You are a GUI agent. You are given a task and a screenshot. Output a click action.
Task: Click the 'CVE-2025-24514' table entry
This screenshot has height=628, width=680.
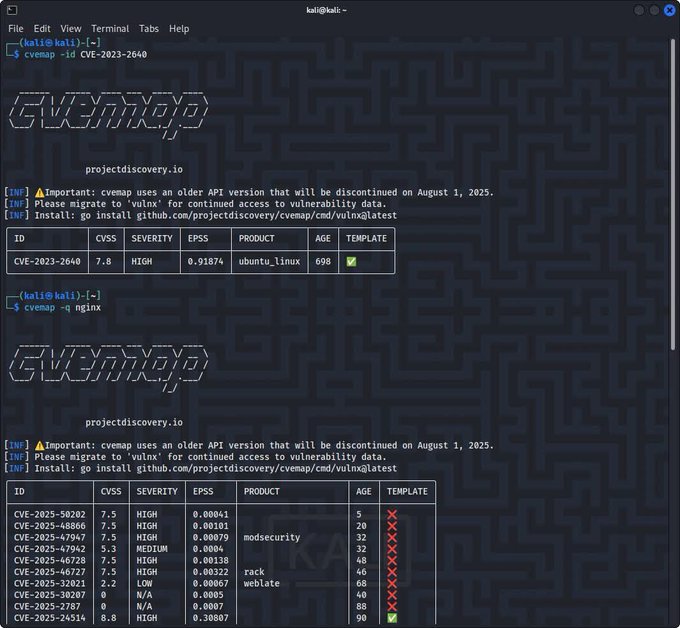[x=50, y=618]
